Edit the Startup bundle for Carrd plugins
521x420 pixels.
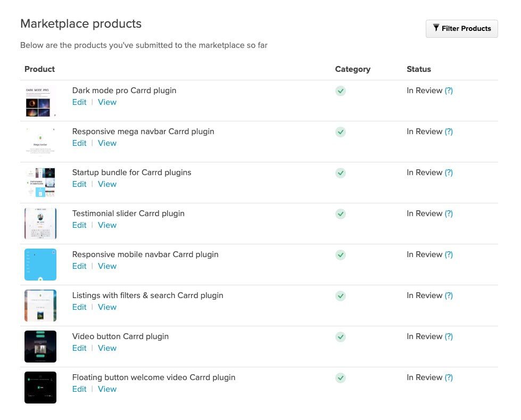[79, 184]
